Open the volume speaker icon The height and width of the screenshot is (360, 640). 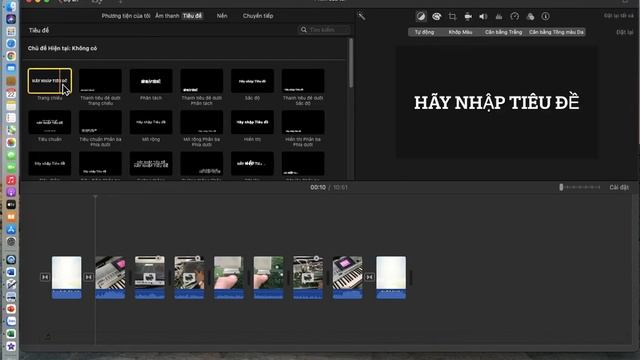click(483, 16)
